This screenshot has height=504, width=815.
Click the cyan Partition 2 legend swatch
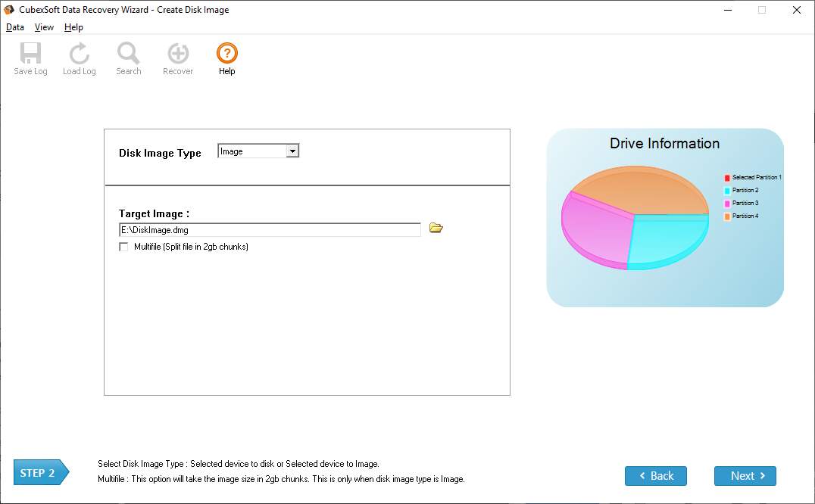pos(727,191)
